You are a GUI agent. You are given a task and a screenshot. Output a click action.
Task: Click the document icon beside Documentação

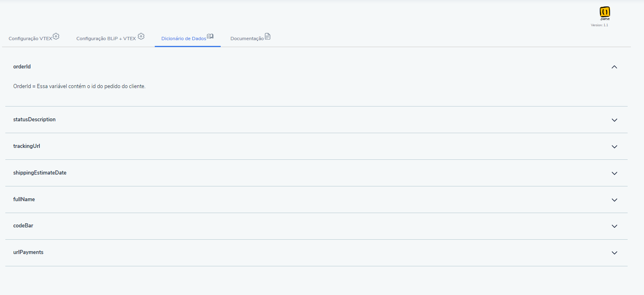(x=268, y=36)
